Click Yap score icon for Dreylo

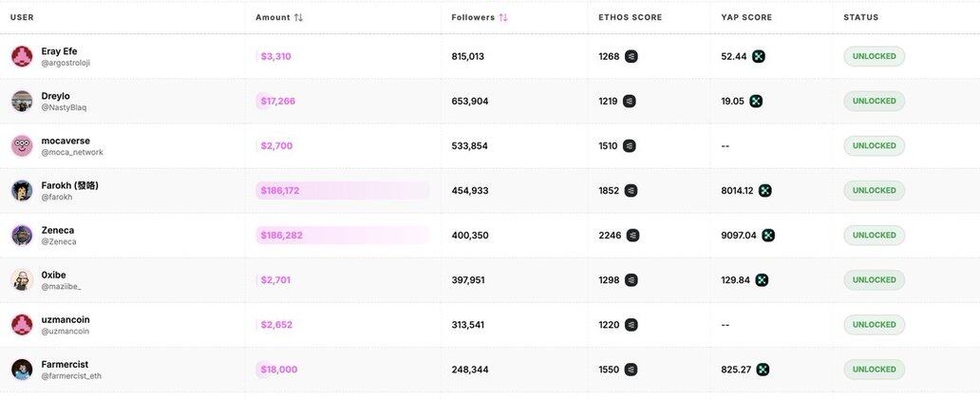pos(756,101)
